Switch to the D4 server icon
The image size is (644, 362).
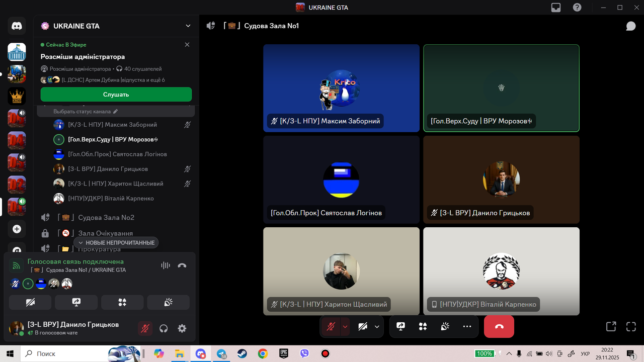coord(17,140)
